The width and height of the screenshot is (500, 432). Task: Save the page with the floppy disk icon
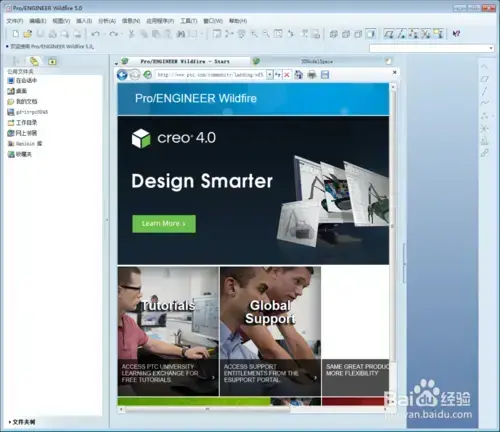point(325,75)
